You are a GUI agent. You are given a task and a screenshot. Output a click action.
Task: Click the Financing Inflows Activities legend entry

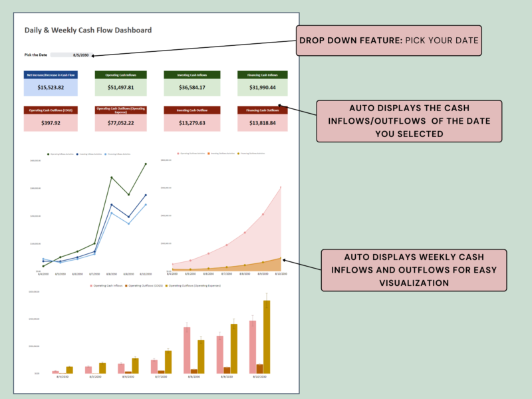tap(118, 154)
